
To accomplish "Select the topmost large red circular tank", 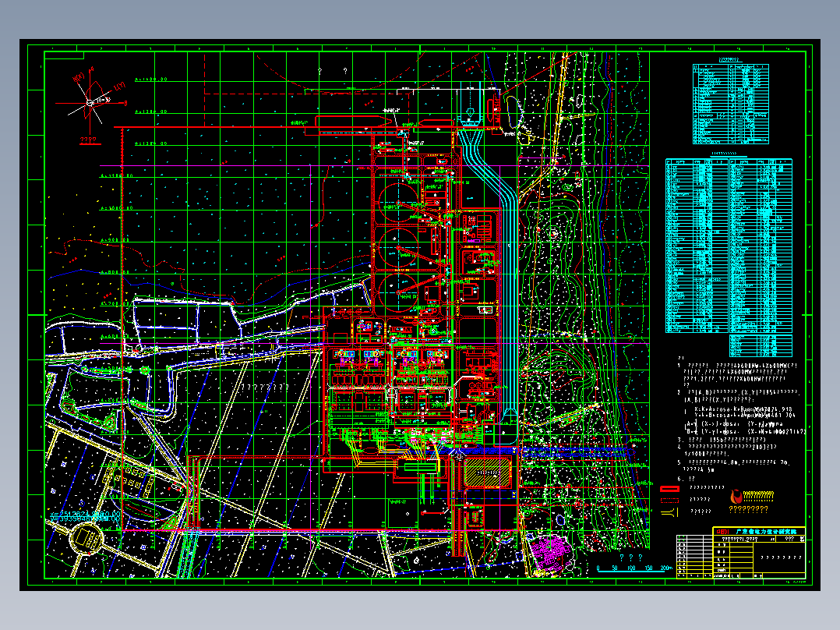I will 398,203.
